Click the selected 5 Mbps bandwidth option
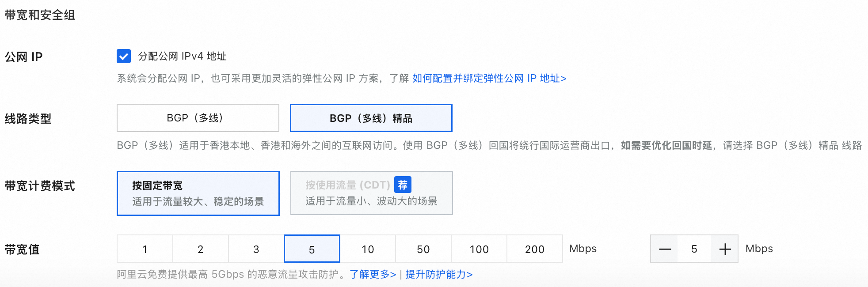 312,249
